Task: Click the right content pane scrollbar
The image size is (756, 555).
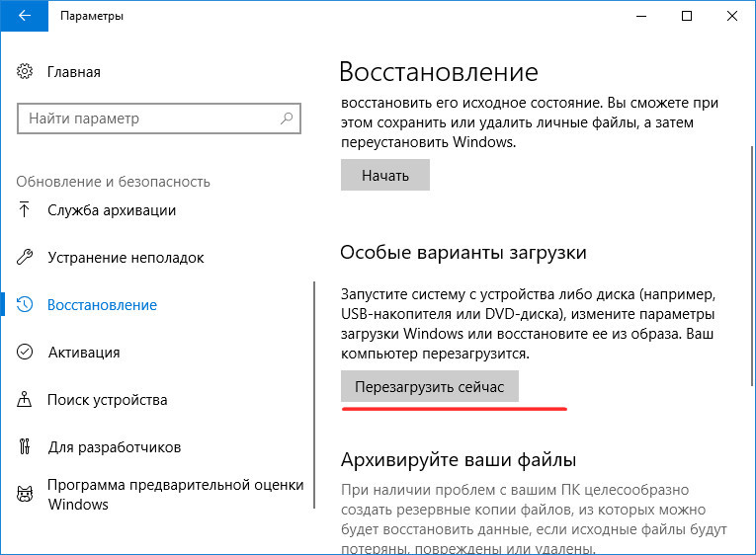Action: click(x=752, y=265)
